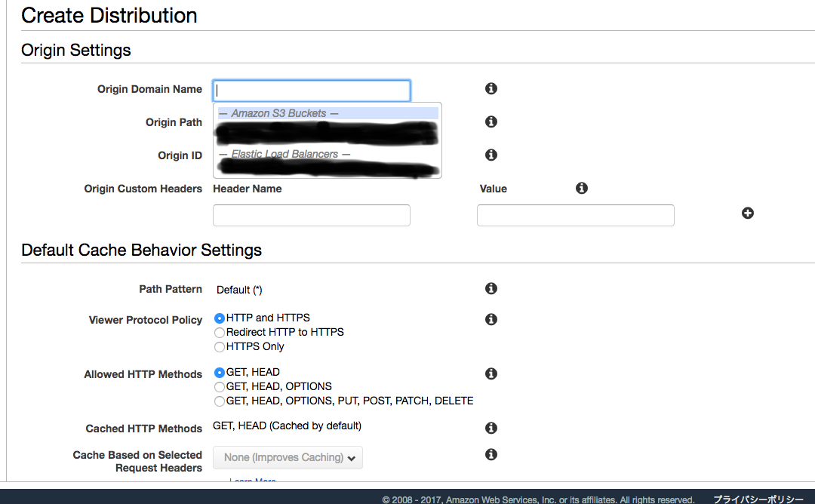Select GET, HEAD, OPTIONS allowed methods
This screenshot has width=815, height=504.
pos(220,386)
